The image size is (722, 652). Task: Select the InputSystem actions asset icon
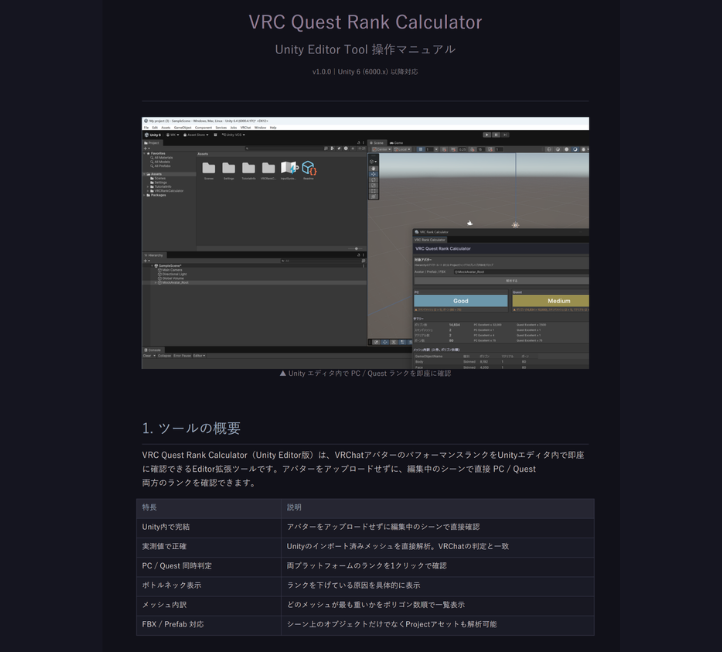(289, 169)
